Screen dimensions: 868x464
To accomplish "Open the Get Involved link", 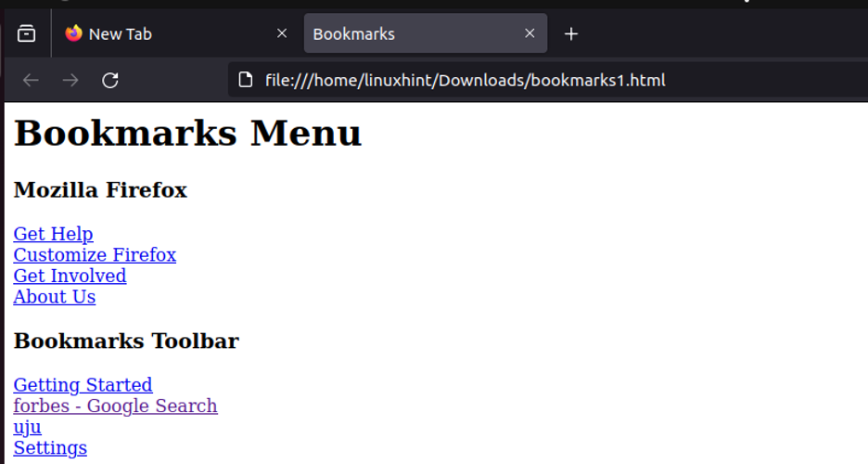I will tap(70, 276).
